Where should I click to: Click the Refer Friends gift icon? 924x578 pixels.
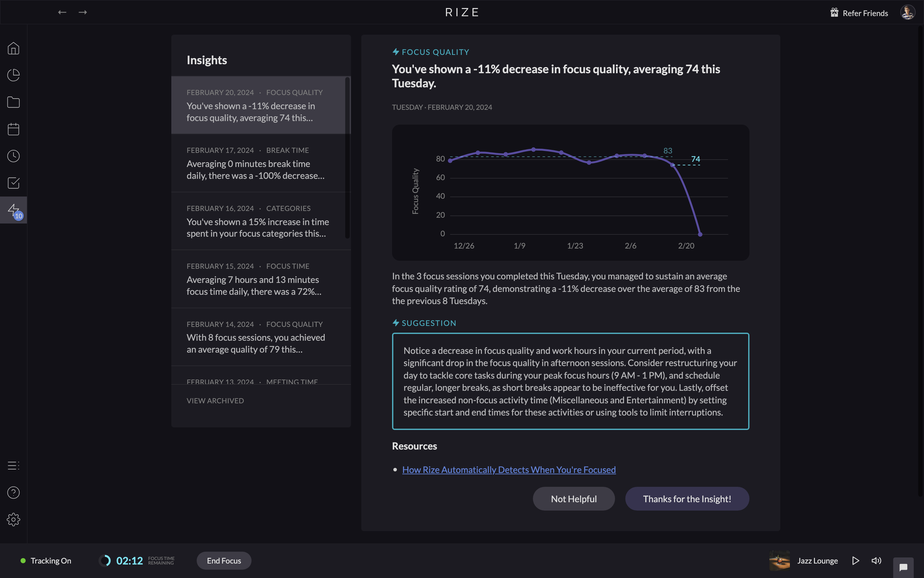[x=834, y=13]
